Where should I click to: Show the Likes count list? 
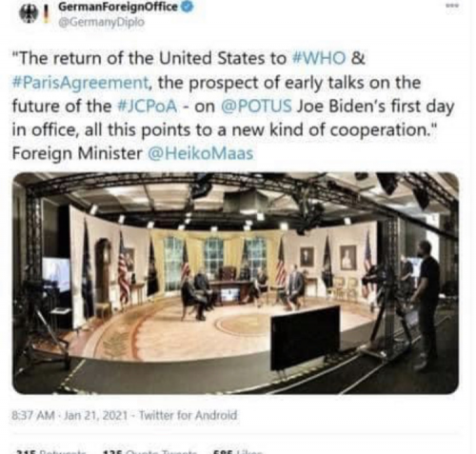pos(238,451)
